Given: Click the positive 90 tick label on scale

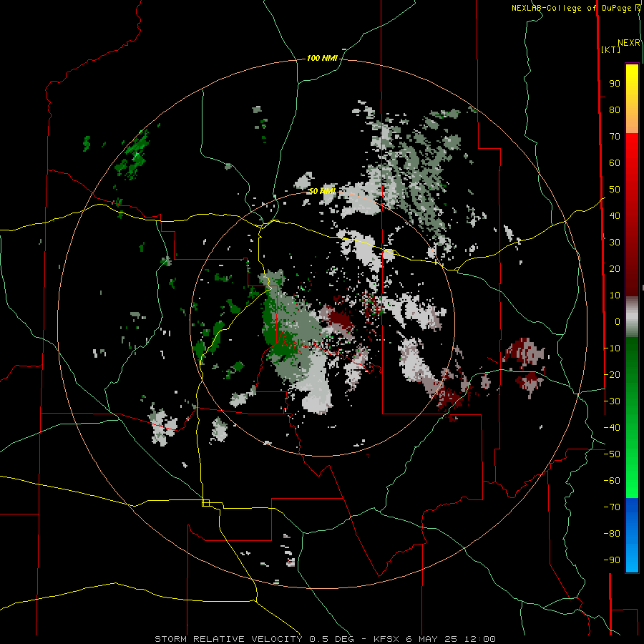Looking at the screenshot, I should (615, 84).
